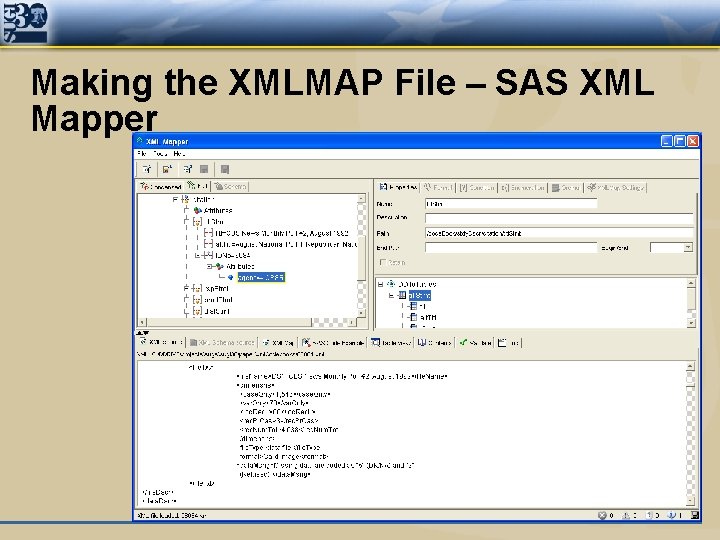The width and height of the screenshot is (720, 540).
Task: Open the File menu in XML Mapper
Action: pyautogui.click(x=142, y=154)
